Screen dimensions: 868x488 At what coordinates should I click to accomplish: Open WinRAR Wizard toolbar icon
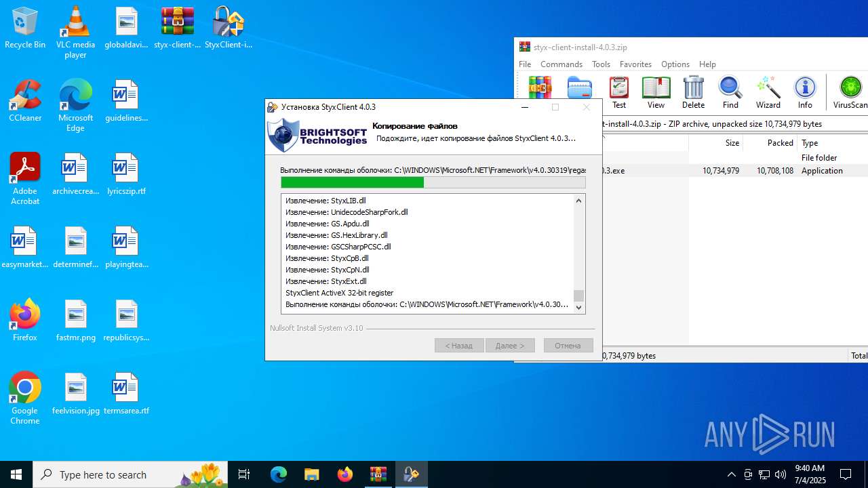[768, 93]
